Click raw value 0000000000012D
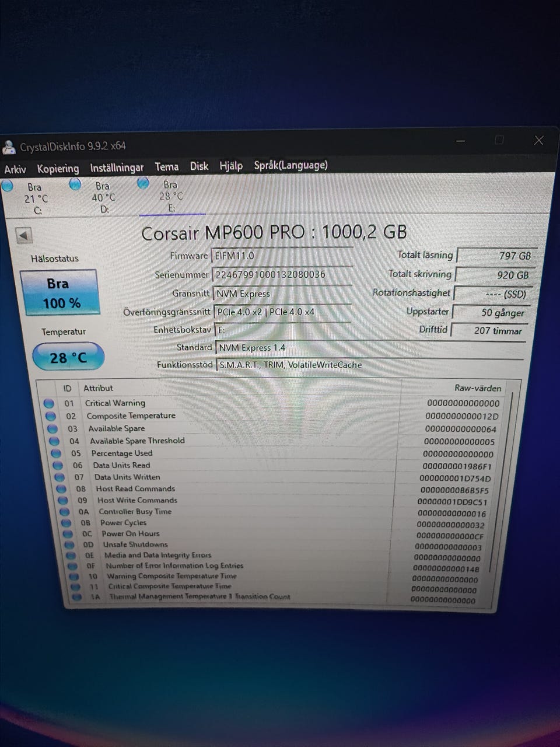The width and height of the screenshot is (560, 747). point(462,416)
